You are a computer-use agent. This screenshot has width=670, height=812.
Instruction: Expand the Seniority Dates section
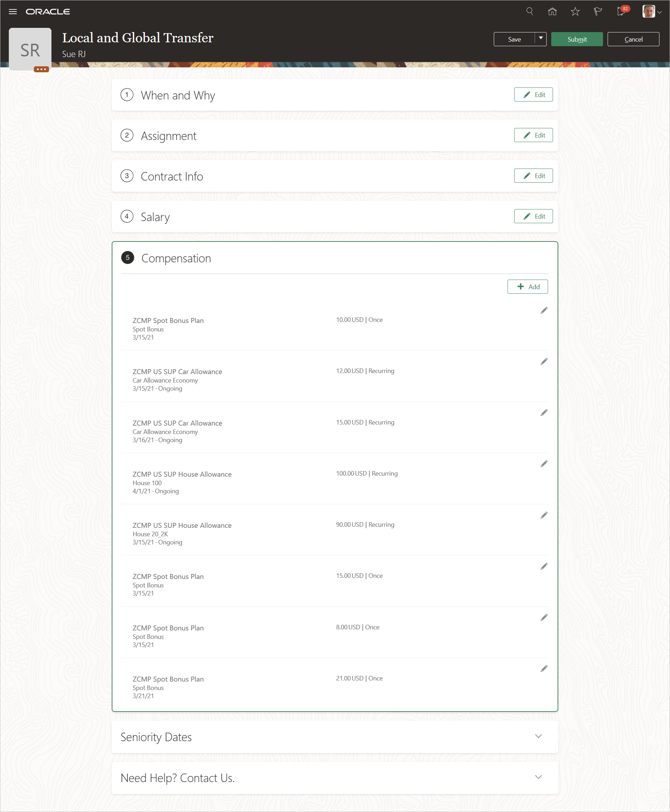click(539, 736)
